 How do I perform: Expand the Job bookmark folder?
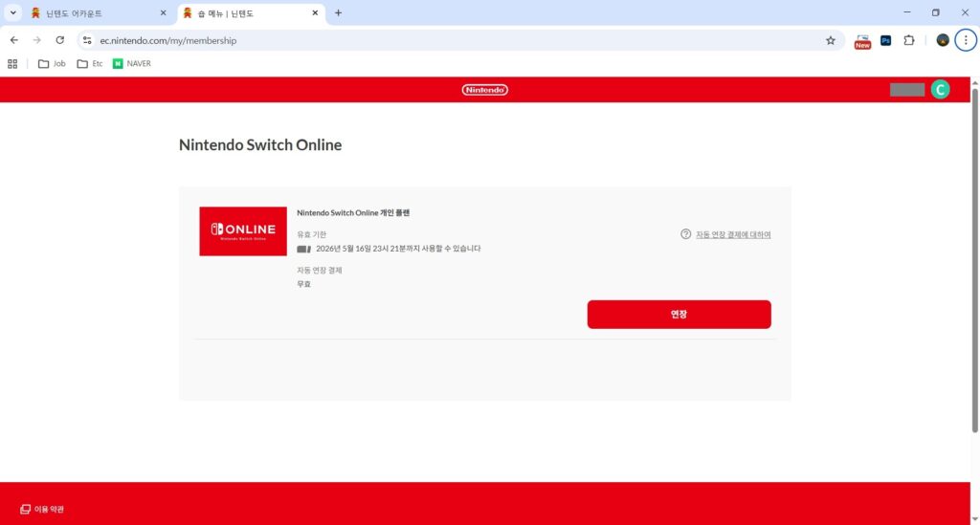pyautogui.click(x=52, y=64)
